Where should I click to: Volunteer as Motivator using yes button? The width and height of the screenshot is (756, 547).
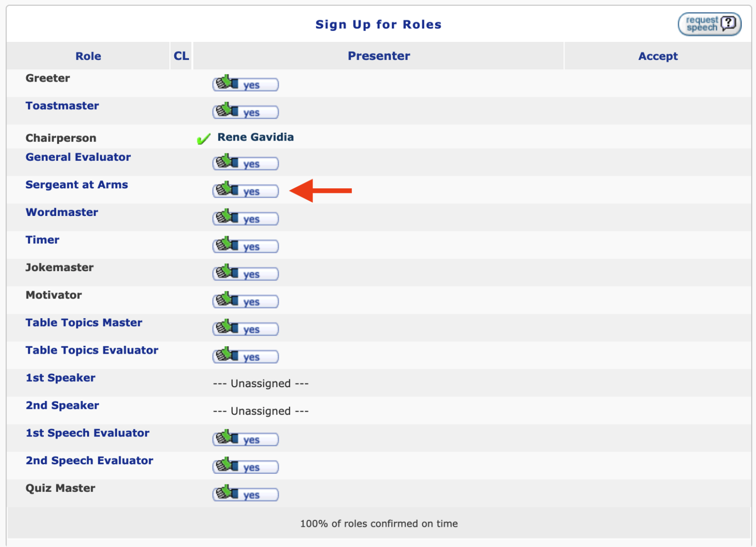(x=245, y=301)
